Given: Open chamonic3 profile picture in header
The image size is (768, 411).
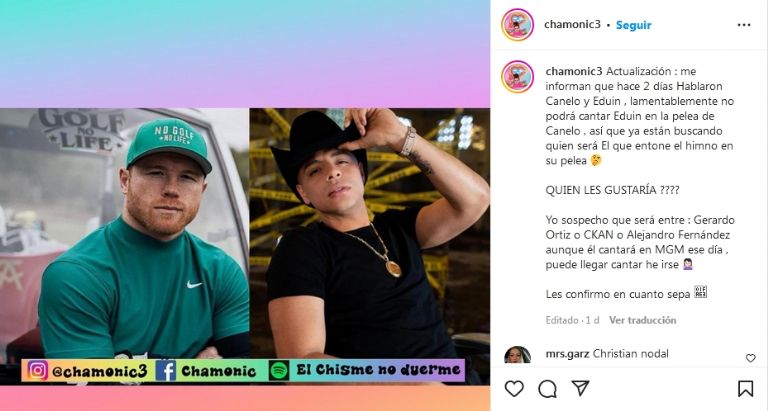Looking at the screenshot, I should tap(517, 25).
